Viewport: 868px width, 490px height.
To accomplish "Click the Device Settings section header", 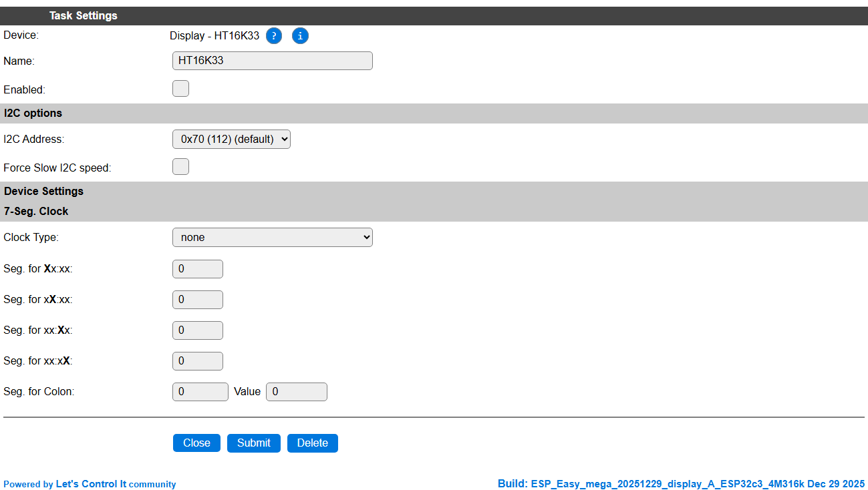I will coord(434,192).
